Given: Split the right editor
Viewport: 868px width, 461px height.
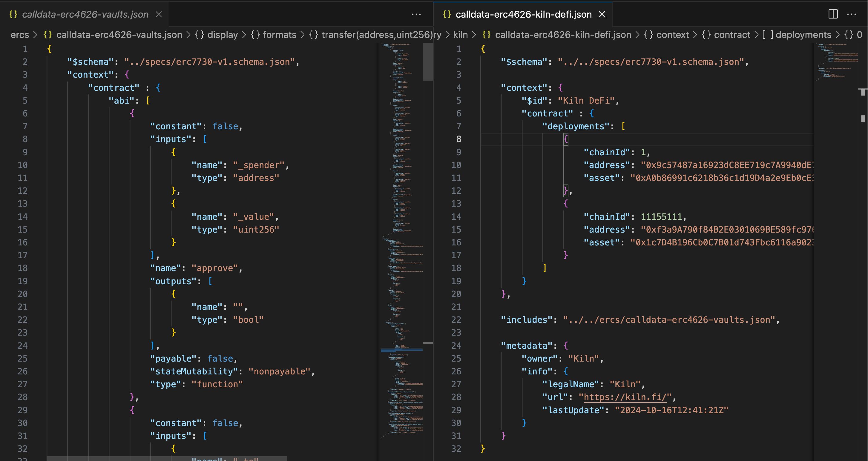Looking at the screenshot, I should [x=833, y=14].
